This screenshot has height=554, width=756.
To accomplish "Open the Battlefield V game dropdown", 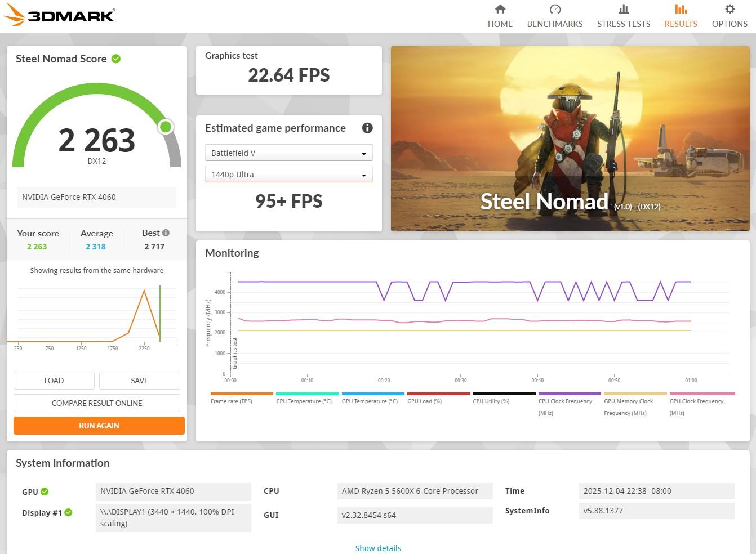I will (x=288, y=153).
